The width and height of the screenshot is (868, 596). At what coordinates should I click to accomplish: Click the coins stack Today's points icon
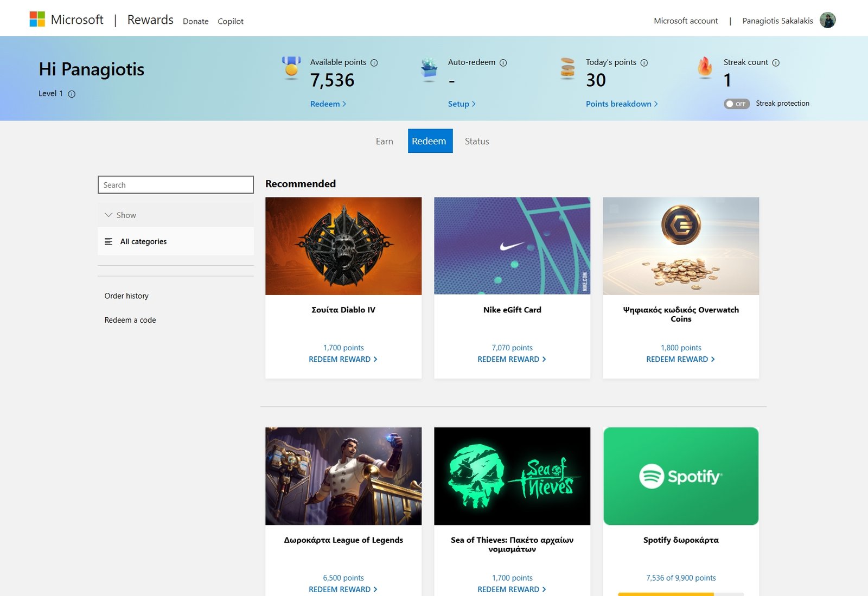(567, 68)
